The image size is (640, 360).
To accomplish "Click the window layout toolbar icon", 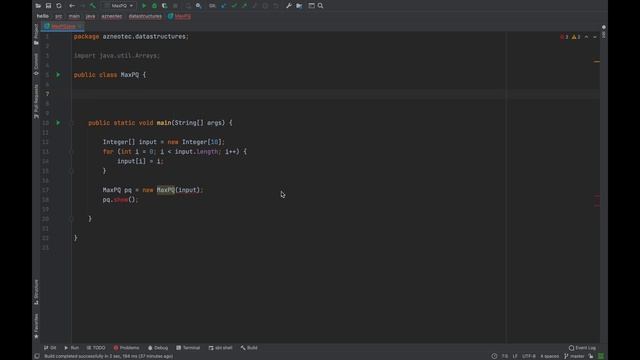I will (x=311, y=6).
